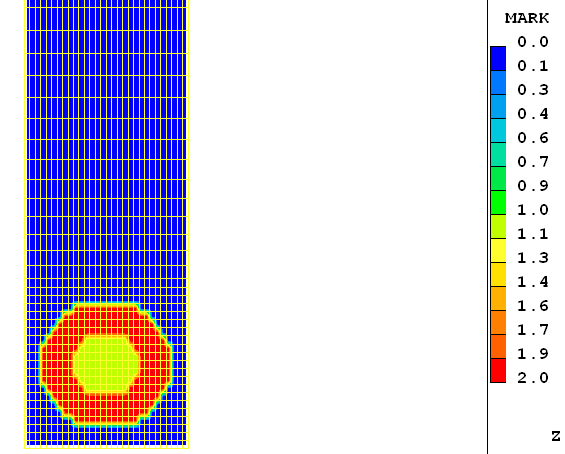
Task: Click the yellow-green core of the contour
Action: click(x=106, y=364)
